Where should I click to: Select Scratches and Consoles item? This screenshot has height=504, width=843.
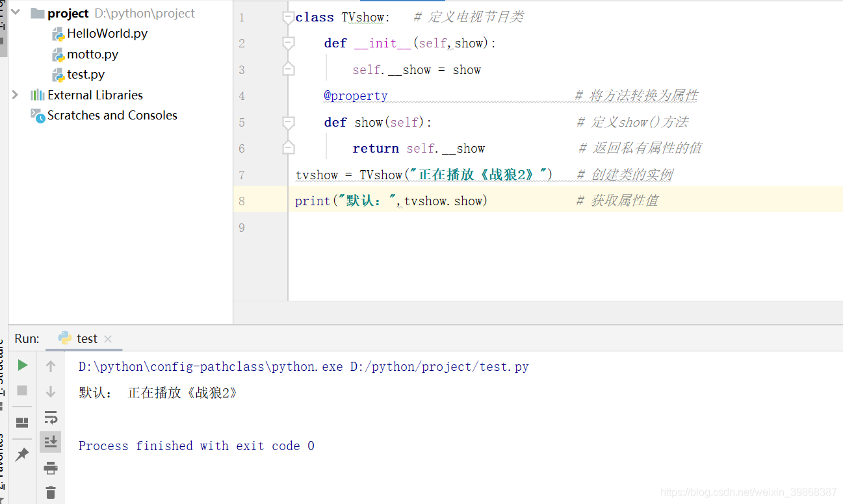pyautogui.click(x=112, y=115)
